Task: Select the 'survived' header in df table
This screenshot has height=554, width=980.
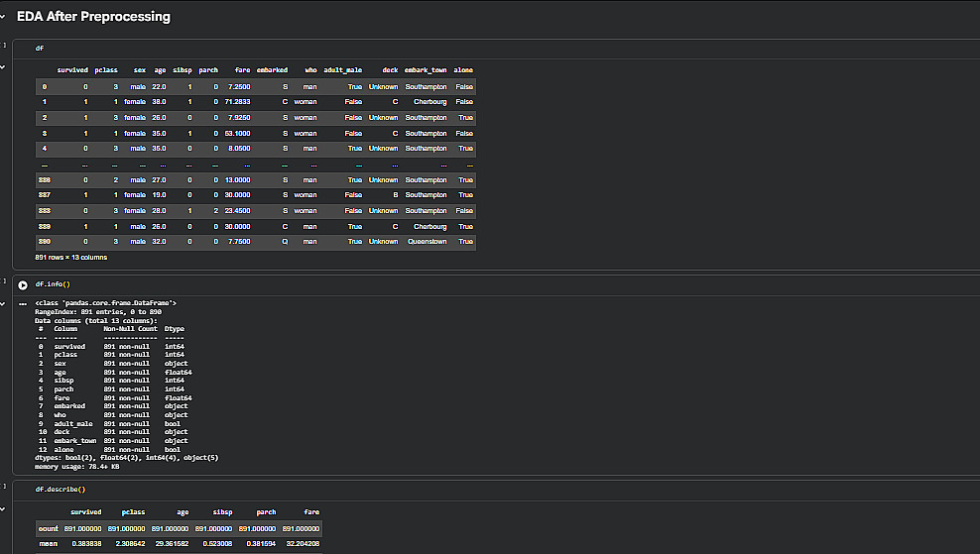Action: (72, 70)
